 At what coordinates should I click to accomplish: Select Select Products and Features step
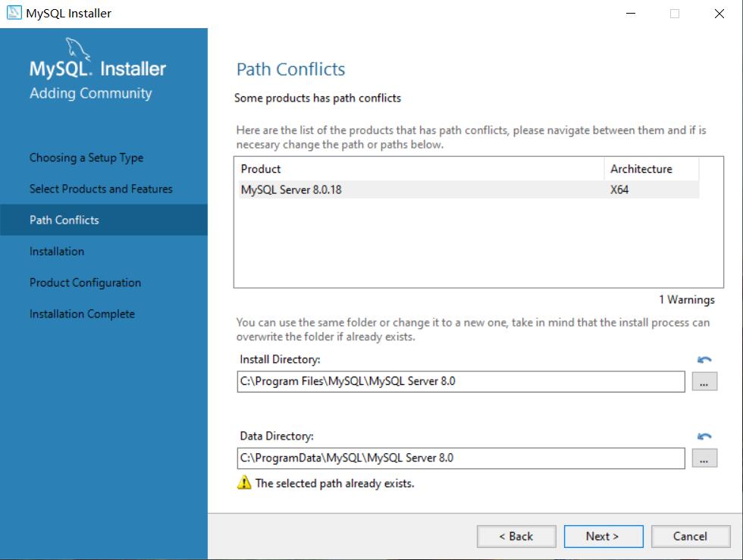tap(99, 189)
